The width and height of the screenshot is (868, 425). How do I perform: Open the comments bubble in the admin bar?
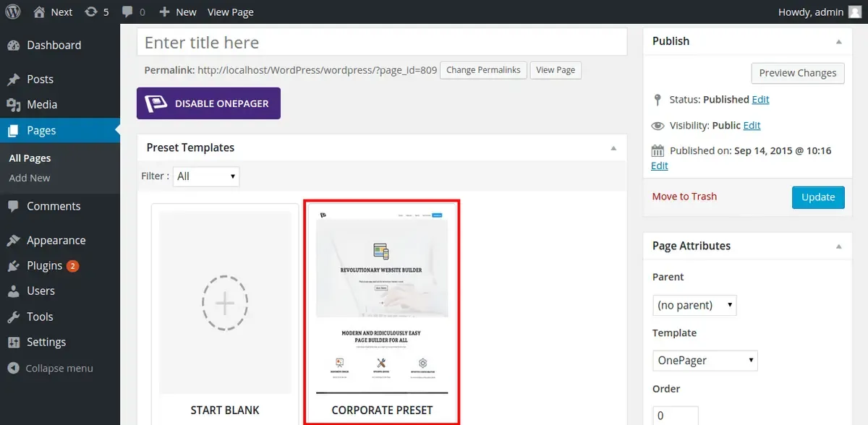tap(134, 12)
